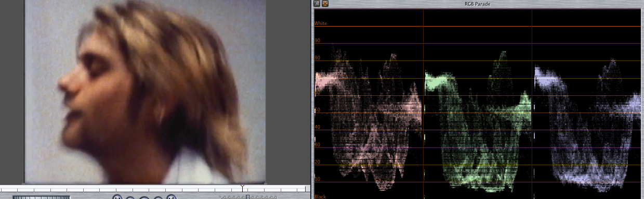Click the video preview frame of the man

[145, 92]
